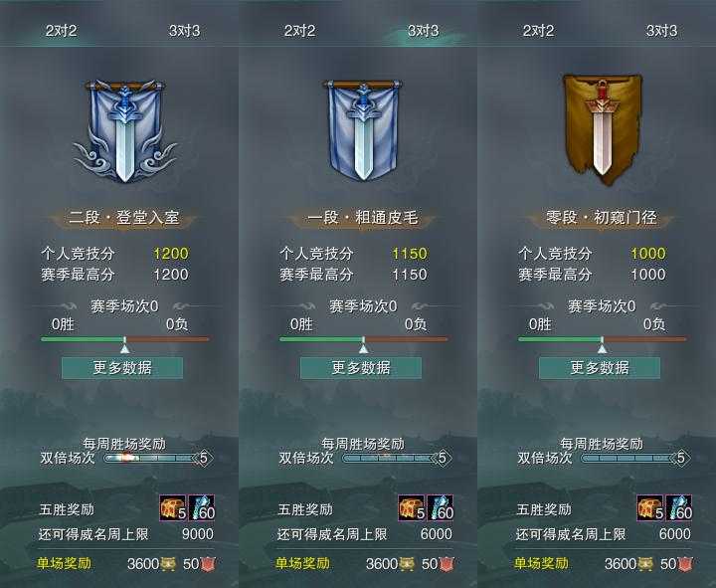Open 更多数据 in the left panel
The height and width of the screenshot is (588, 716).
122,368
